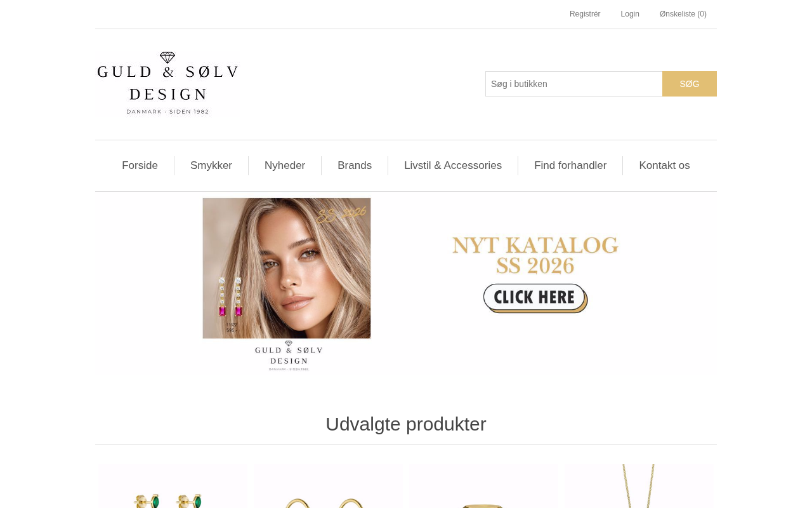Image resolution: width=812 pixels, height=508 pixels.
Task: View the Ønskeliste (0) wishlist
Action: click(683, 14)
